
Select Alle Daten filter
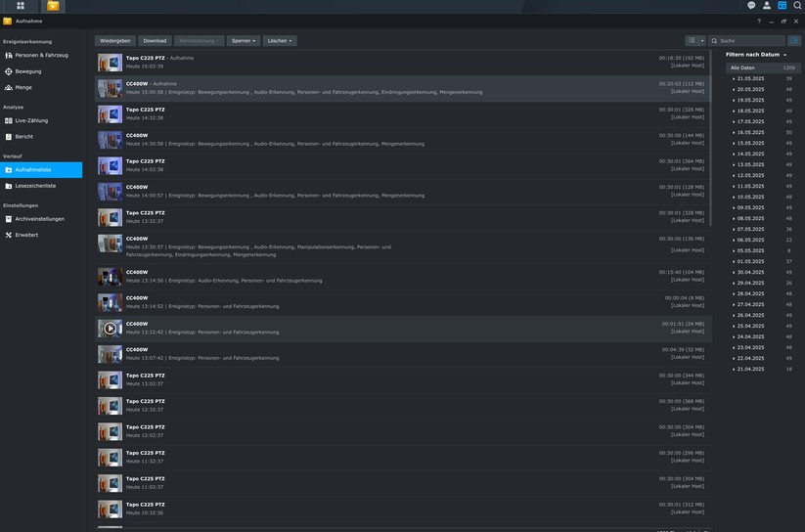point(763,67)
